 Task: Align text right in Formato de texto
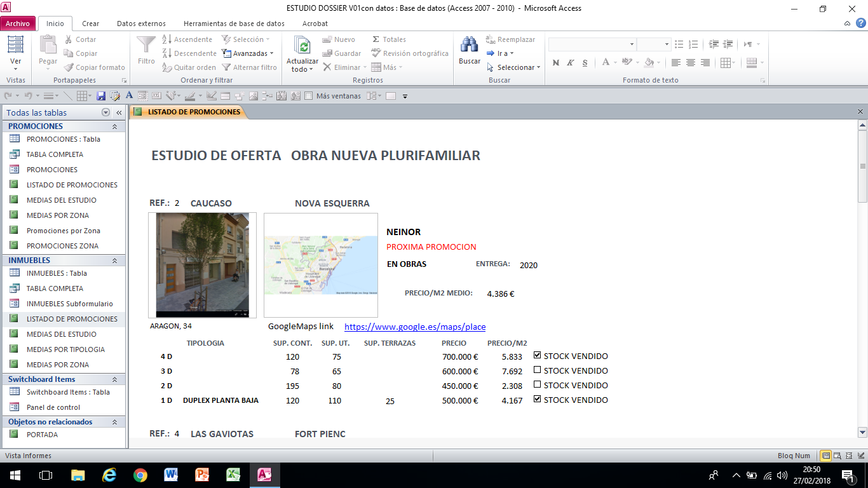705,62
